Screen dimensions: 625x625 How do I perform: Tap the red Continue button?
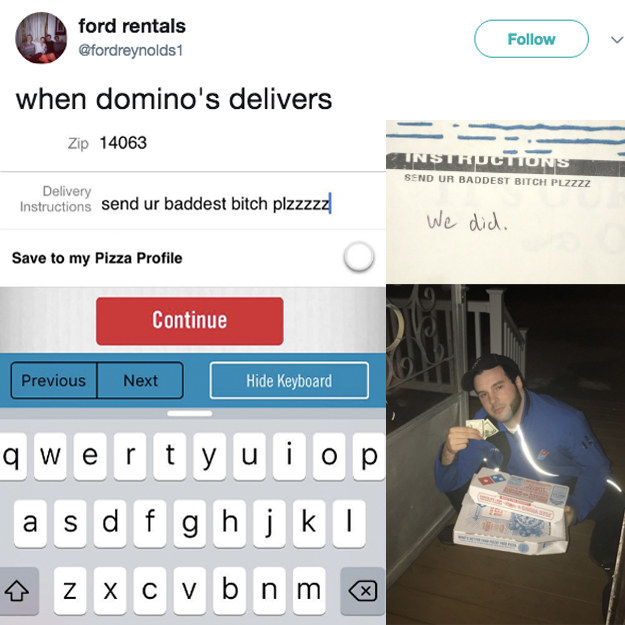[x=190, y=321]
